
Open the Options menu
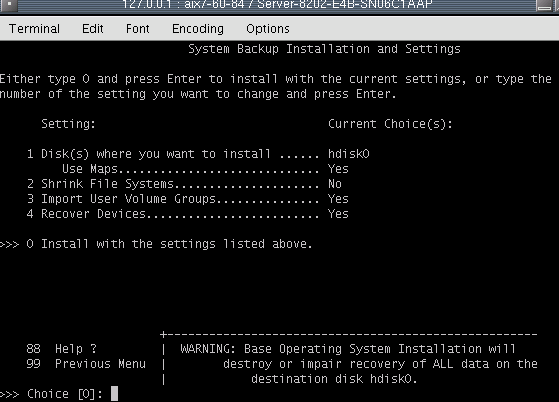(x=268, y=29)
